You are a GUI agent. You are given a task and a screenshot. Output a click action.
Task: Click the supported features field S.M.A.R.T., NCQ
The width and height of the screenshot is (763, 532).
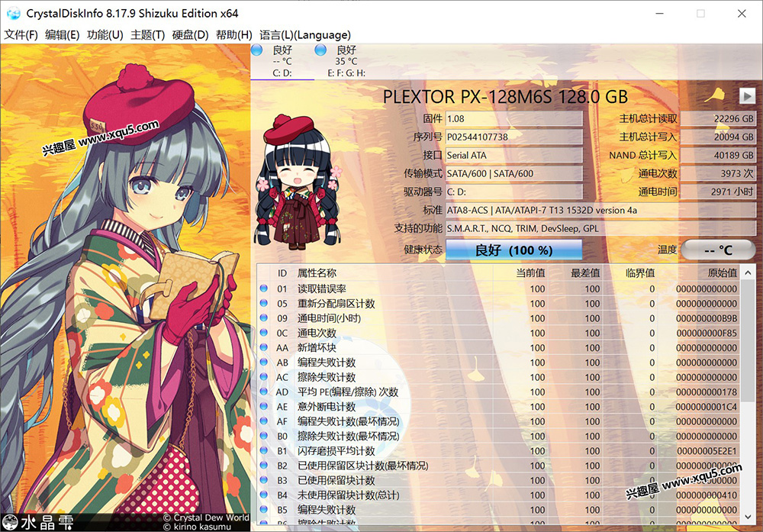600,228
